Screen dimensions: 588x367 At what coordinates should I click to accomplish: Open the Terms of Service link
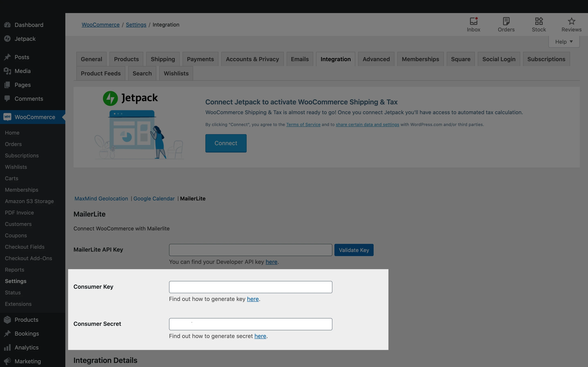[303, 125]
